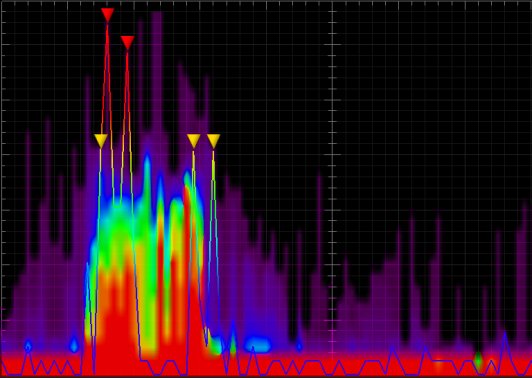Click the red marker triangle on the tallest peak
Screen dimensions: 532x378
(x=107, y=15)
